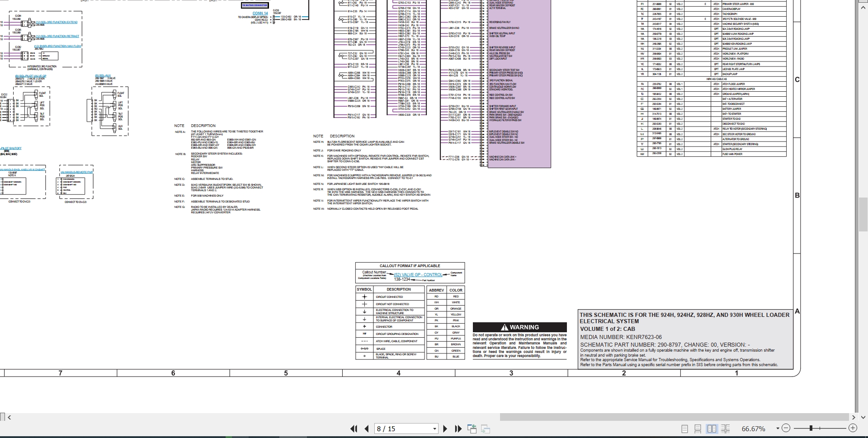
Task: Go to the first page
Action: [354, 429]
